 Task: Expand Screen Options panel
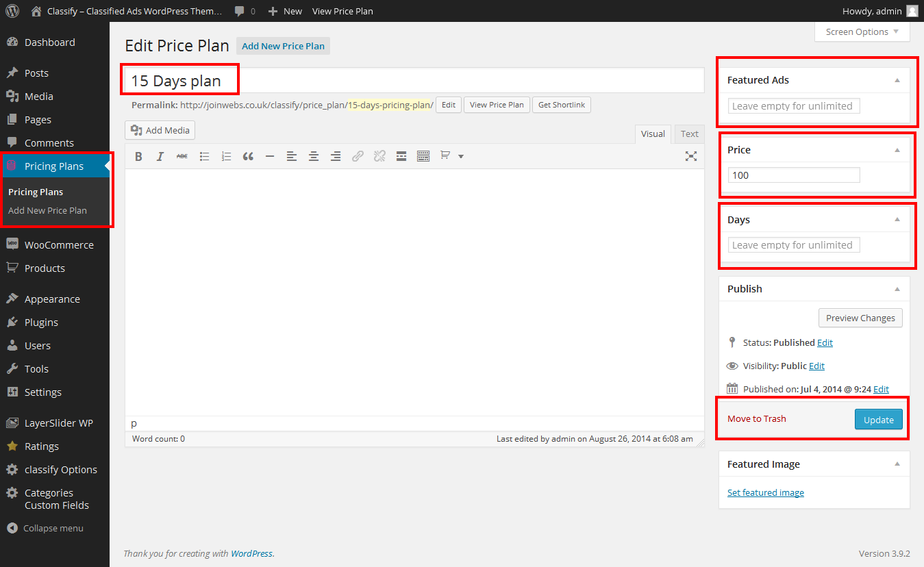(862, 32)
